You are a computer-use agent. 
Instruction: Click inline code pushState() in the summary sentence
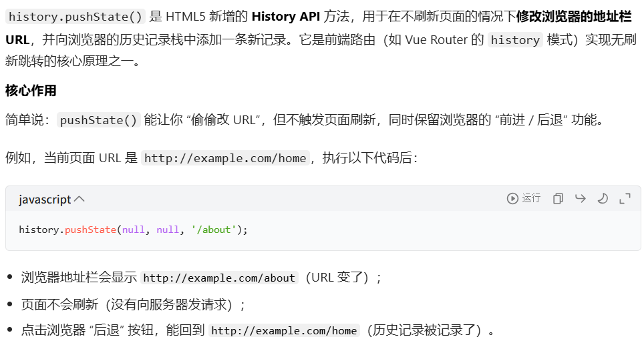98,120
